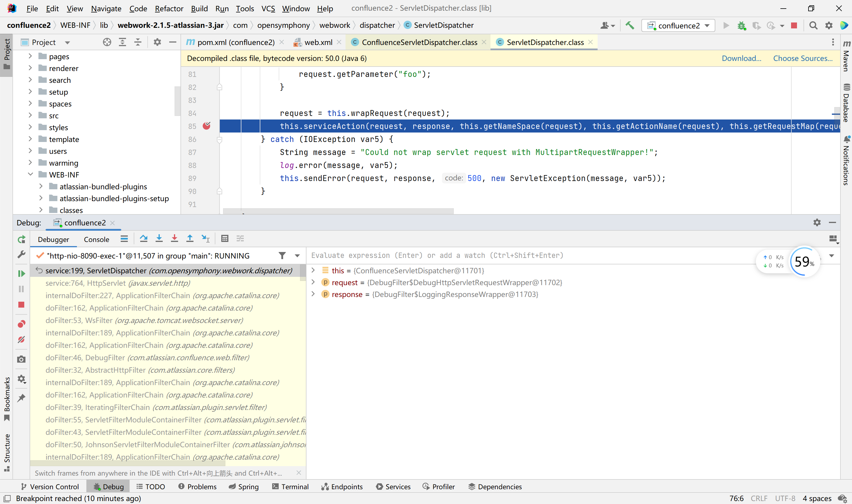Open the VCS menu
This screenshot has width=852, height=504.
pyautogui.click(x=268, y=9)
